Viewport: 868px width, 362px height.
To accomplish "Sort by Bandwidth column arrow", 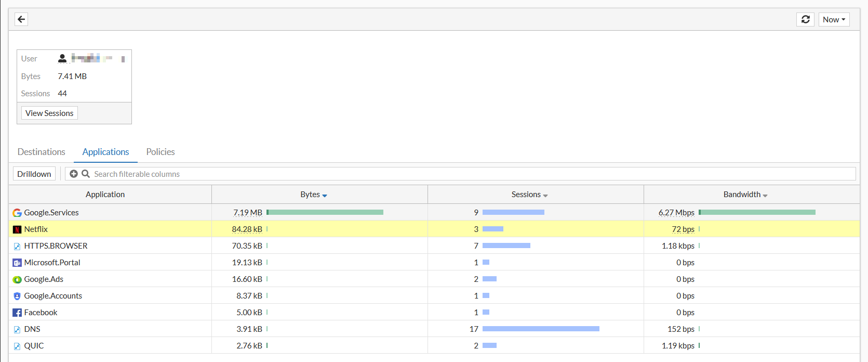I will (765, 196).
